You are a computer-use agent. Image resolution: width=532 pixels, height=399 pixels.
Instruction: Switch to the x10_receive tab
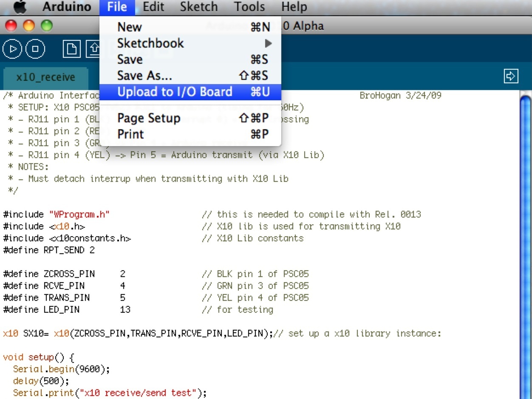click(x=45, y=77)
